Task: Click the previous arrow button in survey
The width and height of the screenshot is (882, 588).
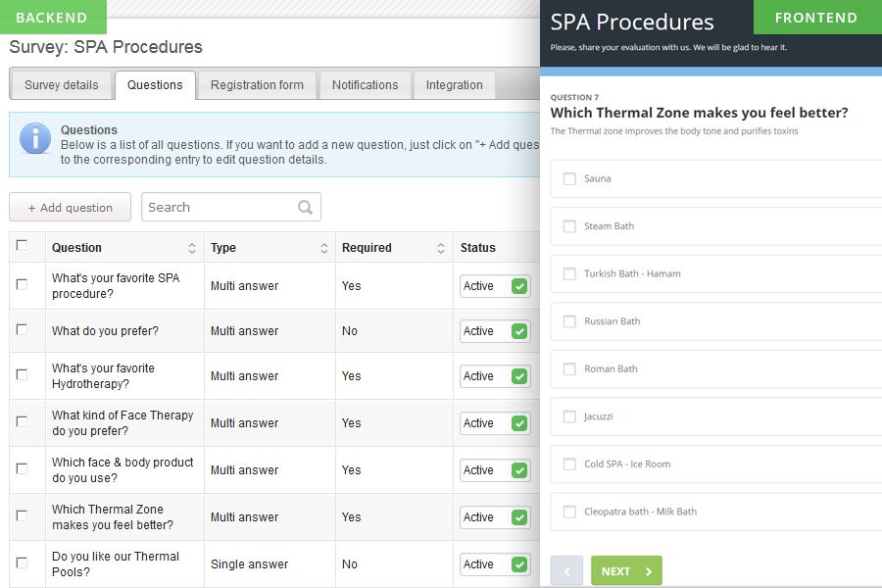Action: (x=567, y=571)
